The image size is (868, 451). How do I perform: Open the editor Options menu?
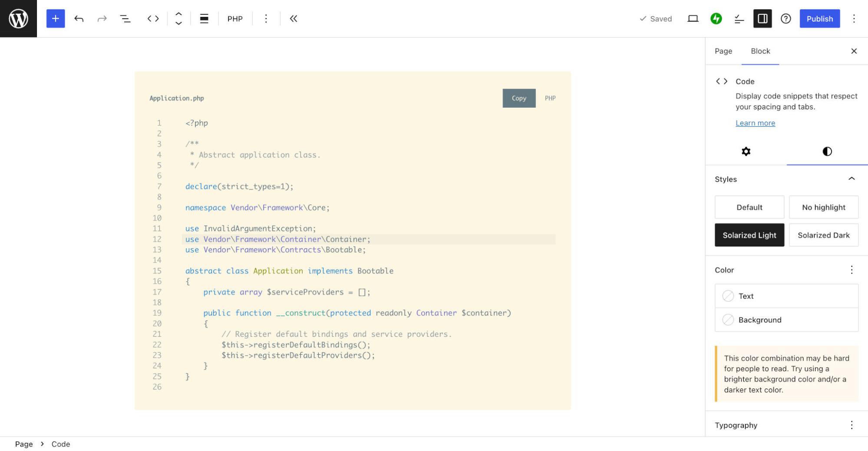pyautogui.click(x=854, y=19)
